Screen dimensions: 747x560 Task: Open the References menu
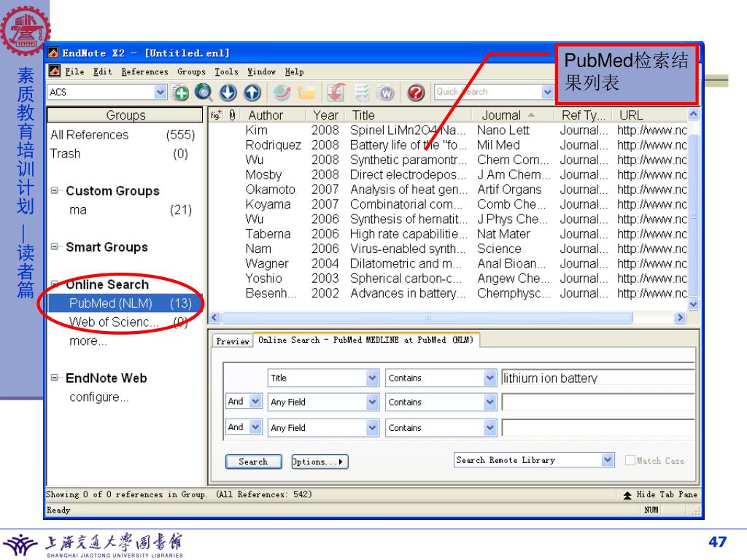144,71
